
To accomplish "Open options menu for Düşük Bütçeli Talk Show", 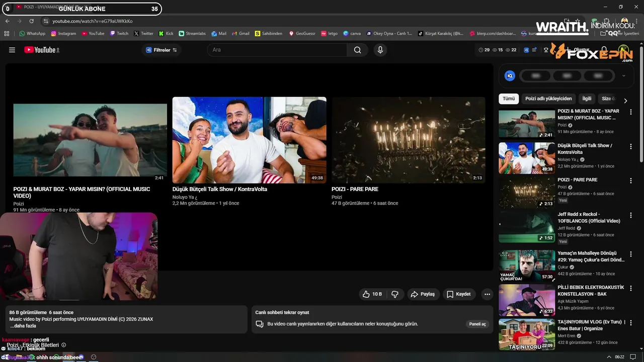I will (630, 146).
